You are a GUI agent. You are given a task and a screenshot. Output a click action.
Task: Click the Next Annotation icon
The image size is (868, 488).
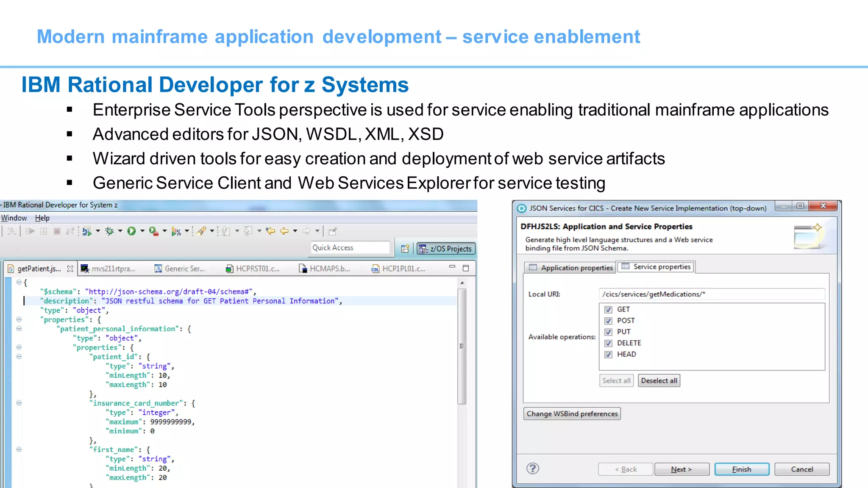pyautogui.click(x=226, y=231)
